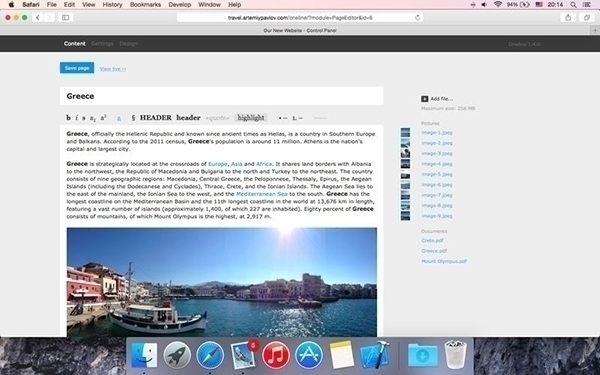Click the Greece page title field
Image resolution: width=600 pixels, height=375 pixels.
222,96
